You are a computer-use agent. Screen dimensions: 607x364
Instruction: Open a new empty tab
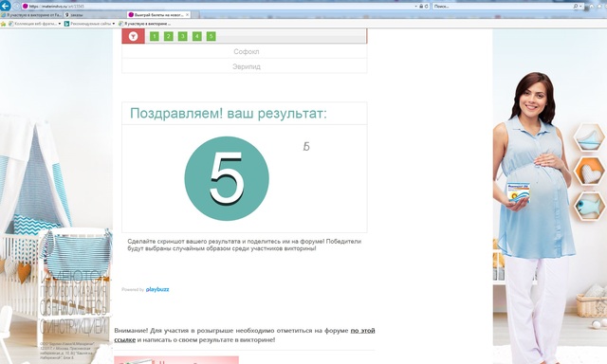click(195, 15)
